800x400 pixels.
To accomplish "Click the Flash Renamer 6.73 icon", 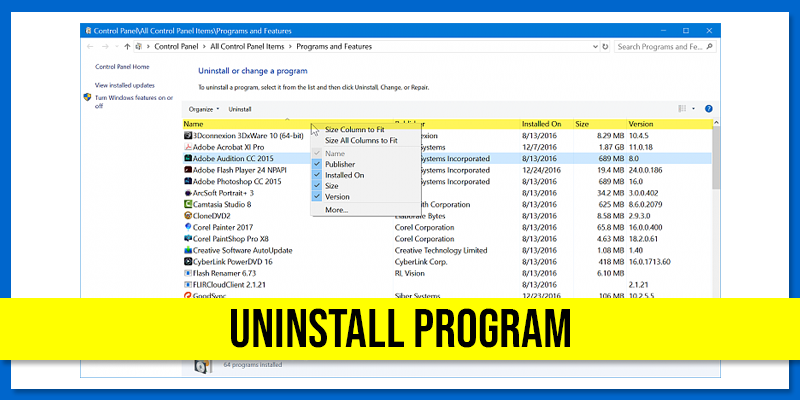I will [x=188, y=273].
